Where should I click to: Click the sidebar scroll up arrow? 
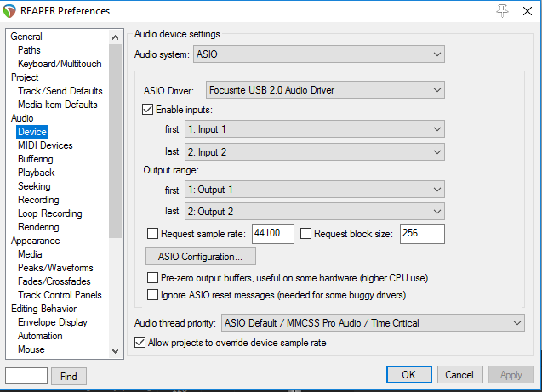(116, 37)
